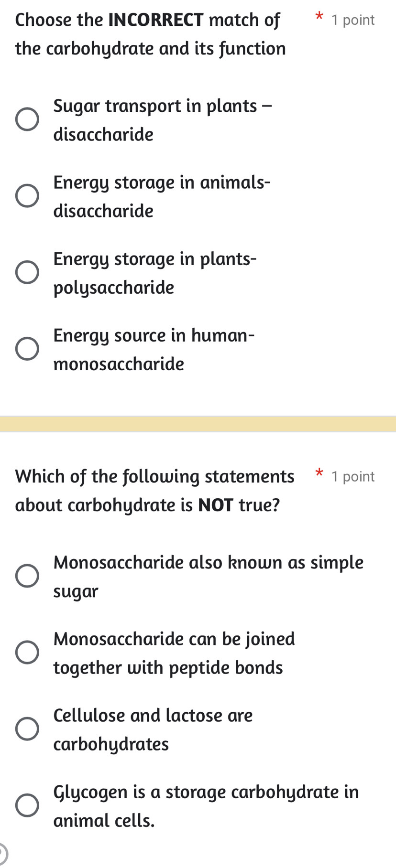Click the help icon in the bottom-left corner
Viewport: 396px width, 868px height.
2,855
